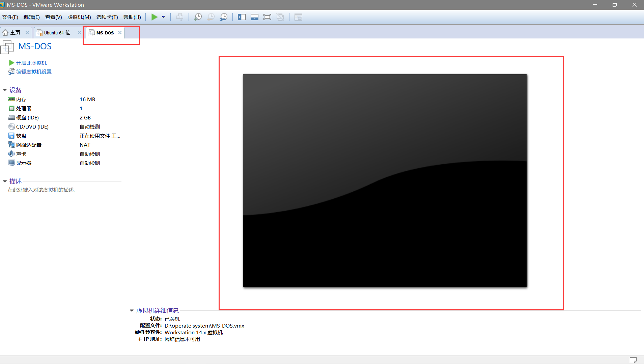This screenshot has height=364, width=644.
Task: Click the 已关机 status text
Action: [x=172, y=319]
